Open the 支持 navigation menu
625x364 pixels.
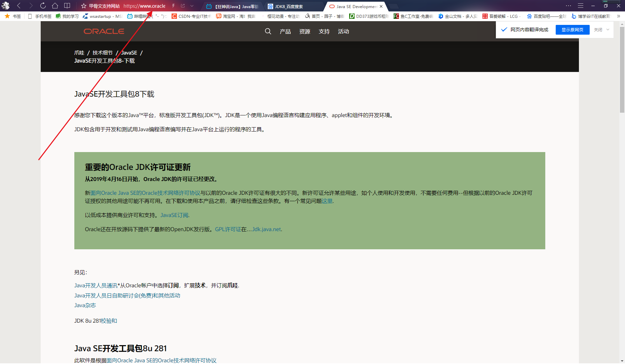pyautogui.click(x=324, y=31)
